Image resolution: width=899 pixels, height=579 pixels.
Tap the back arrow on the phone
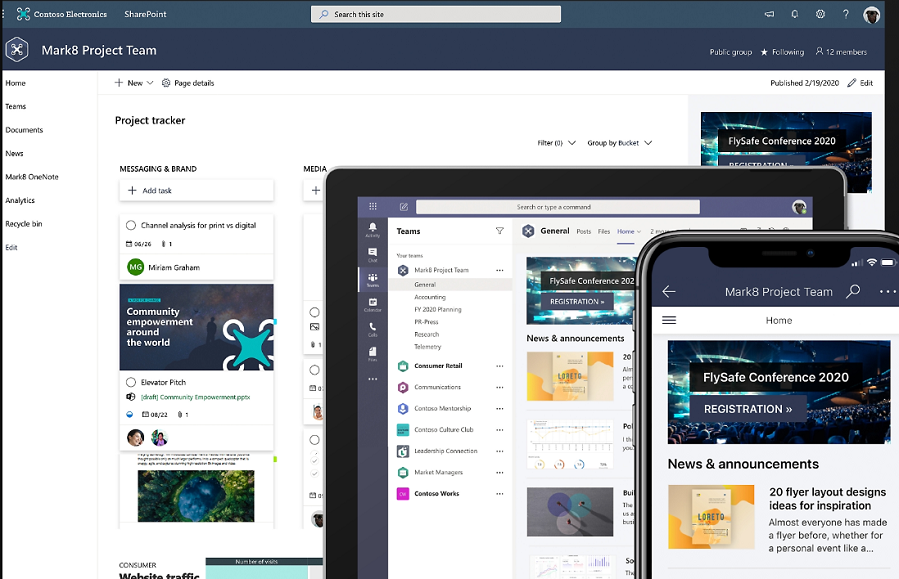(x=669, y=292)
